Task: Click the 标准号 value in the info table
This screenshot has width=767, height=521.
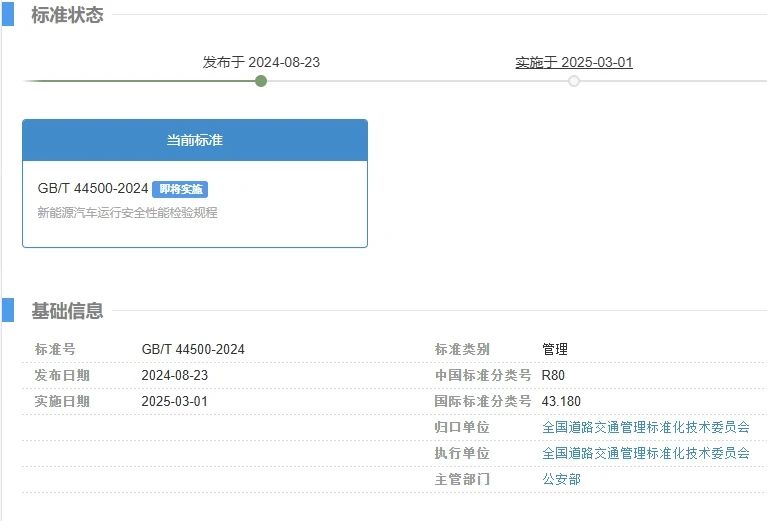Action: (193, 349)
